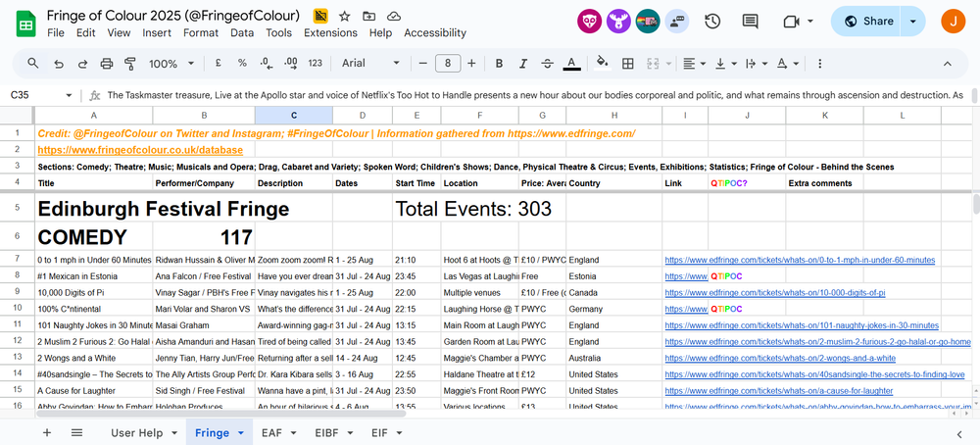Open the 123 number formats menu
The image size is (980, 445).
[316, 63]
